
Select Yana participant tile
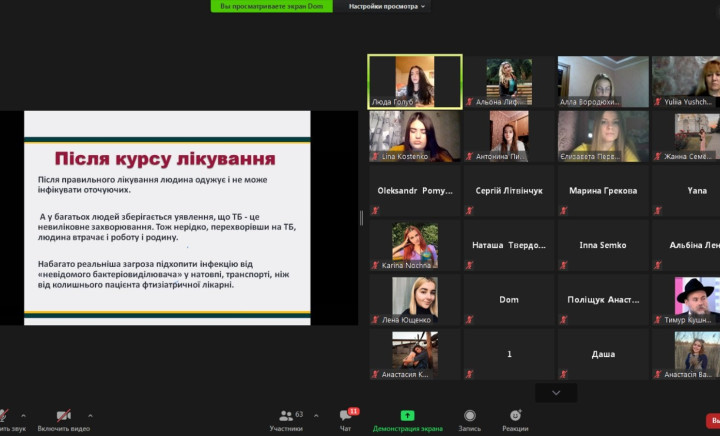coord(686,190)
